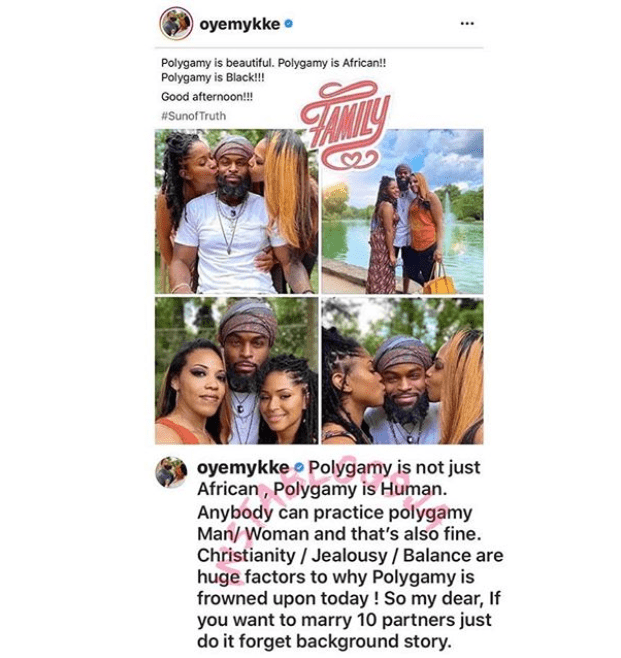
Task: Click the verified badge beside top username
Action: (x=289, y=24)
